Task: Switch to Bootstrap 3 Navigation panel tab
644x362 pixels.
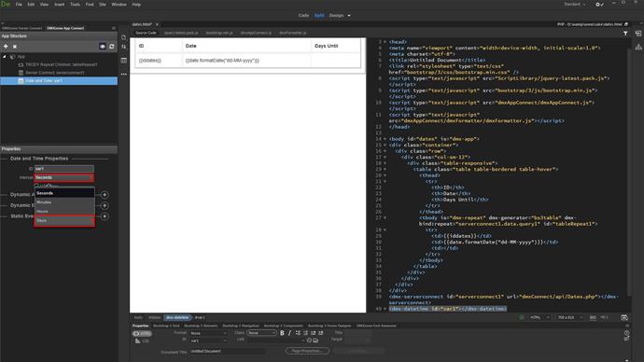Action: [241, 326]
